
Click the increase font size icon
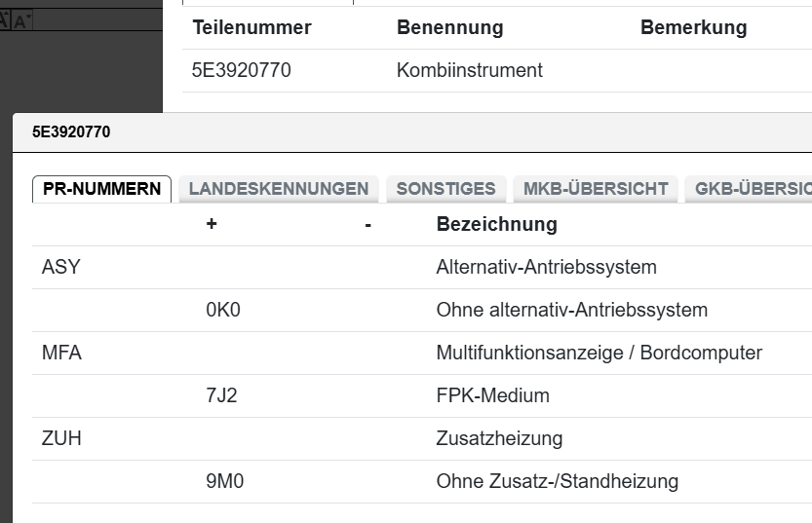[x=4, y=20]
